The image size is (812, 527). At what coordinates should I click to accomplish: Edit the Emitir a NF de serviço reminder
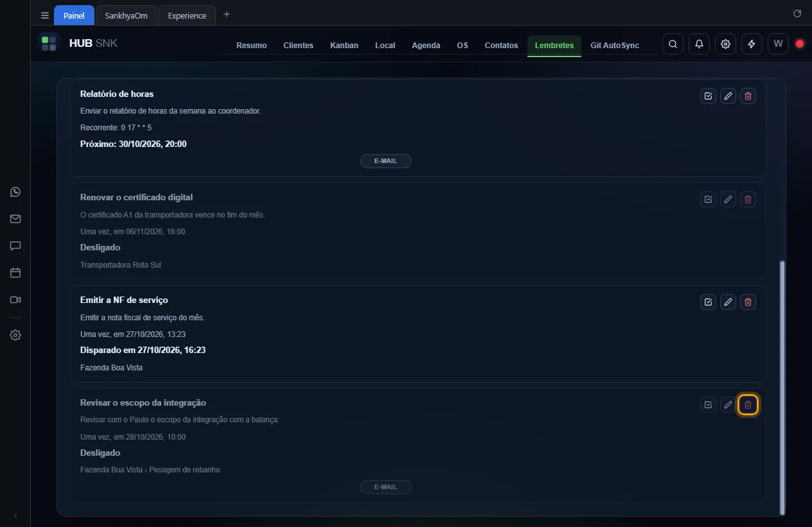(x=728, y=302)
